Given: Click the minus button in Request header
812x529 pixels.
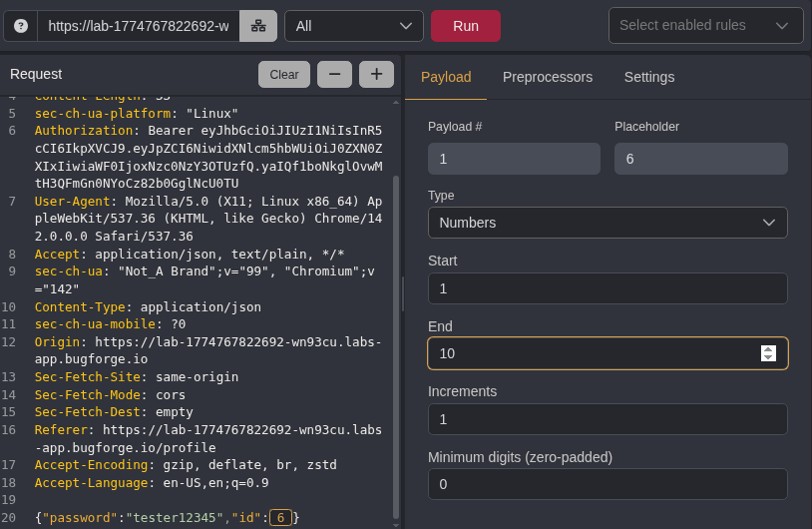Looking at the screenshot, I should tap(334, 74).
